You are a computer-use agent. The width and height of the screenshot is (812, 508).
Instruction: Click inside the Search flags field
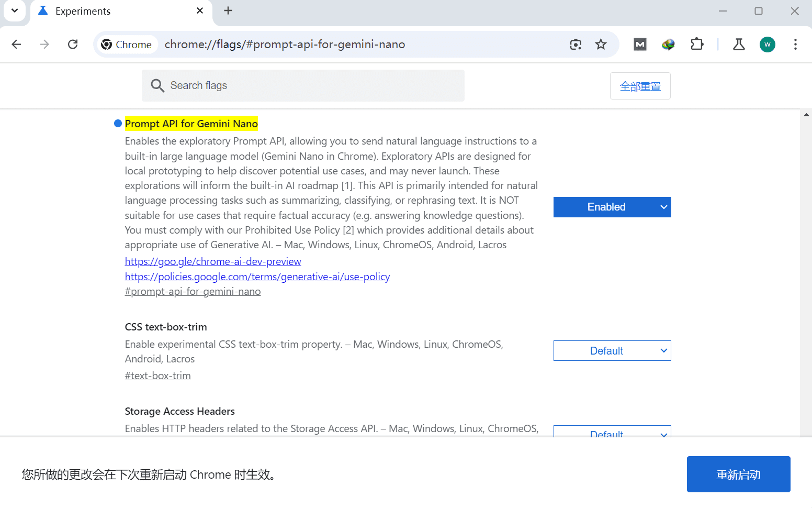click(x=303, y=85)
